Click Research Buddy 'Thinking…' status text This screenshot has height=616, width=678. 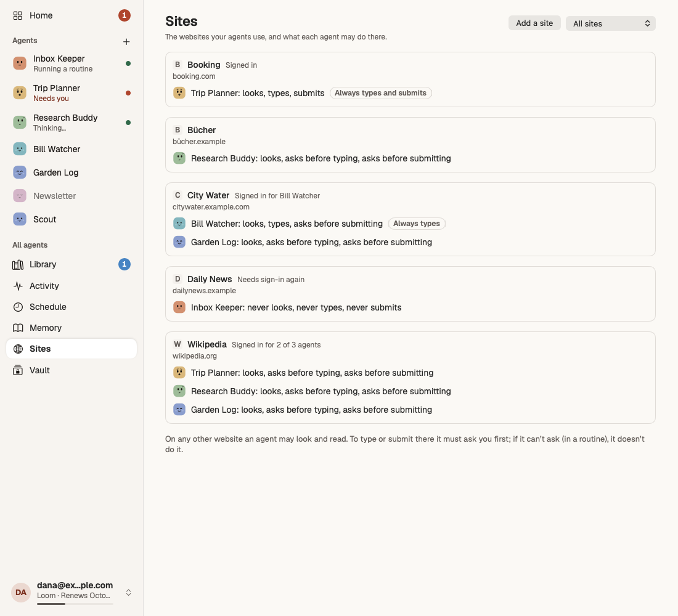[x=50, y=128]
